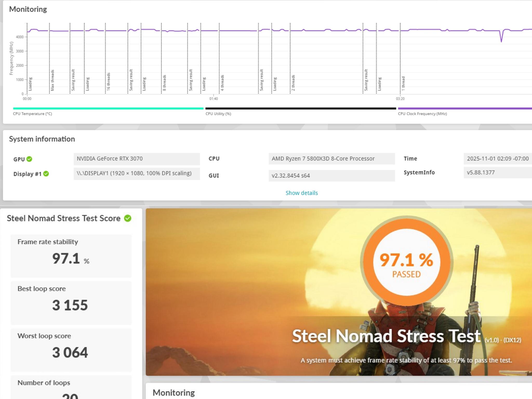Click the System information heading

pos(42,139)
